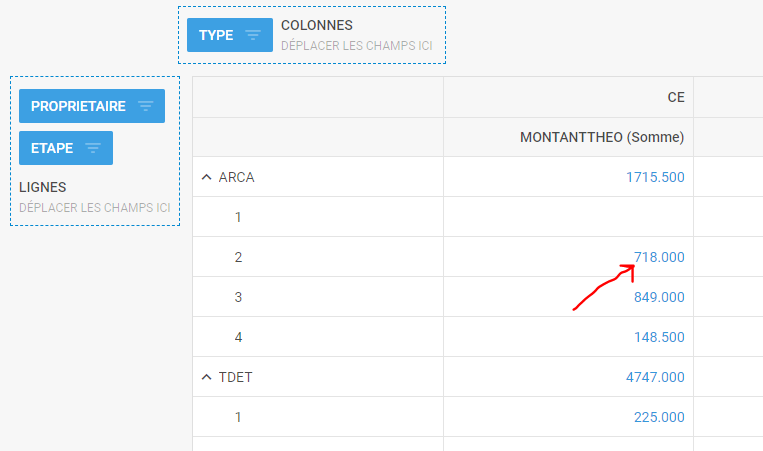The image size is (763, 451).
Task: Open the 849.000 cell value
Action: tap(659, 297)
